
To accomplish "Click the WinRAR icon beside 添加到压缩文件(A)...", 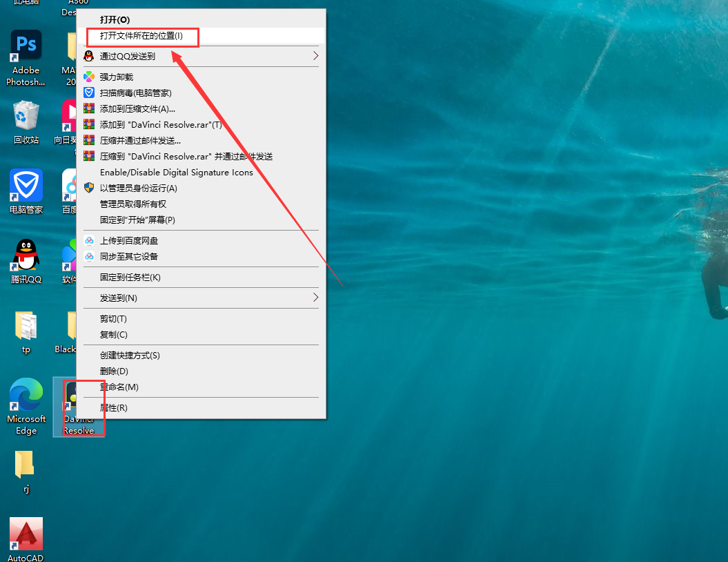I will pyautogui.click(x=89, y=108).
